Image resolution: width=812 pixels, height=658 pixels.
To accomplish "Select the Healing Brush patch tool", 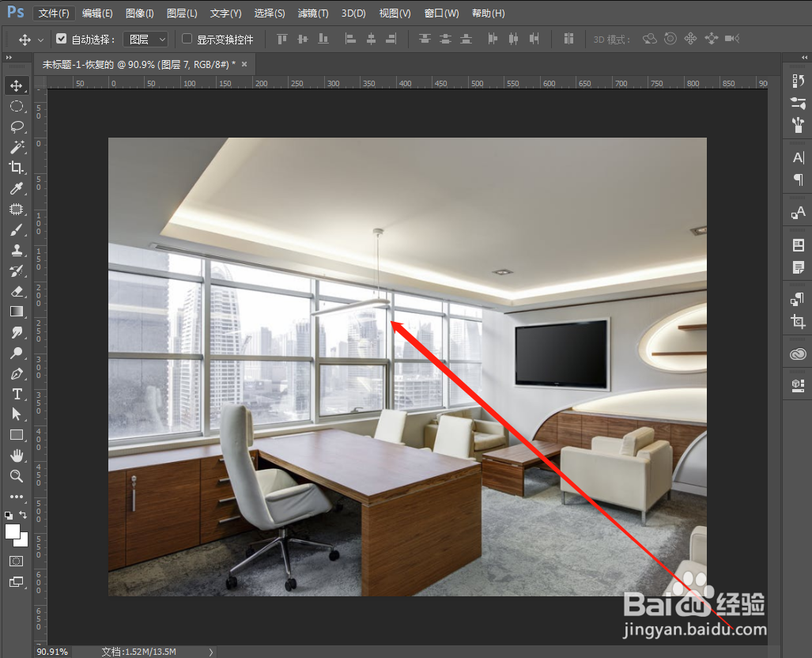I will [x=17, y=210].
